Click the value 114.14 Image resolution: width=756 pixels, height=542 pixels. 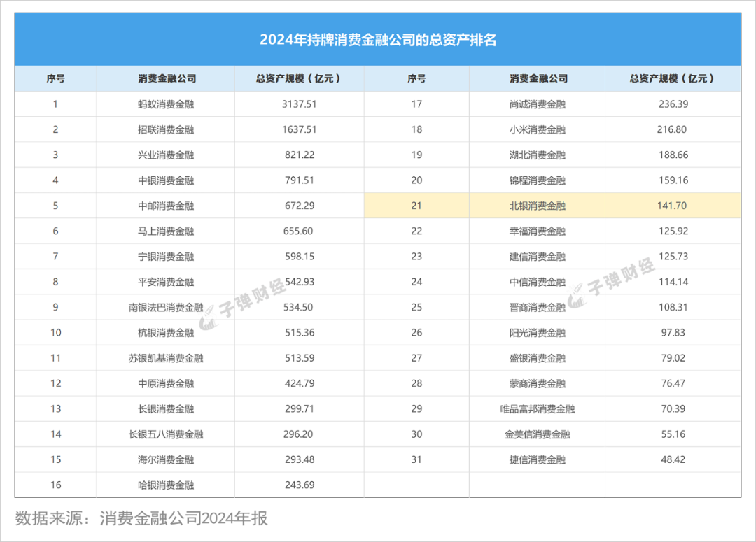pyautogui.click(x=673, y=282)
